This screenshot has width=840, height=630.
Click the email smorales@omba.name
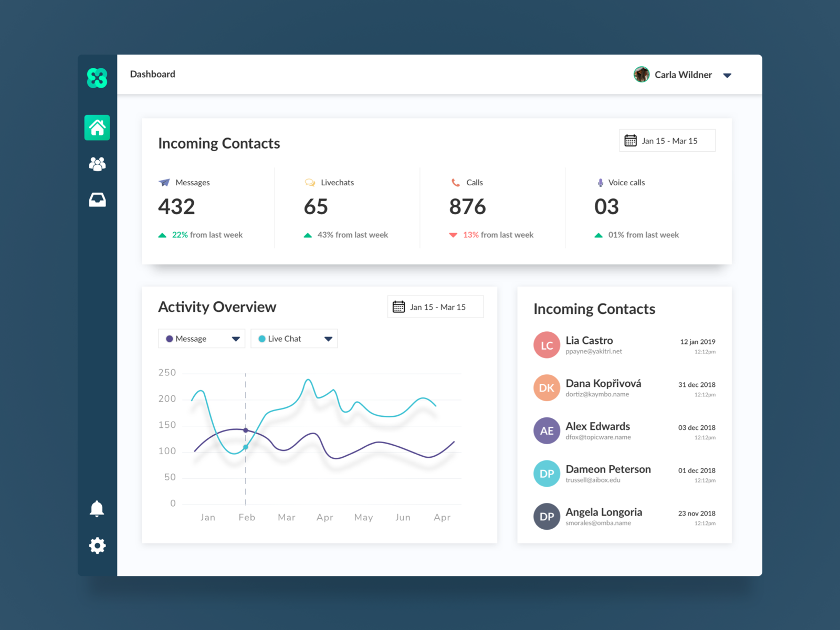(x=598, y=523)
